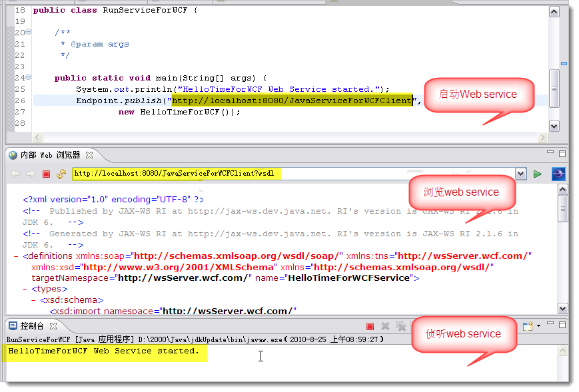Close the internal Web browser tab
Image resolution: width=579 pixels, height=392 pixels.
(89, 155)
